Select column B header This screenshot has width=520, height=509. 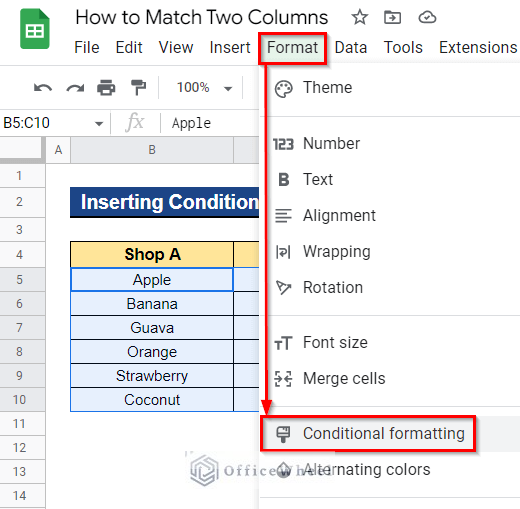152,150
